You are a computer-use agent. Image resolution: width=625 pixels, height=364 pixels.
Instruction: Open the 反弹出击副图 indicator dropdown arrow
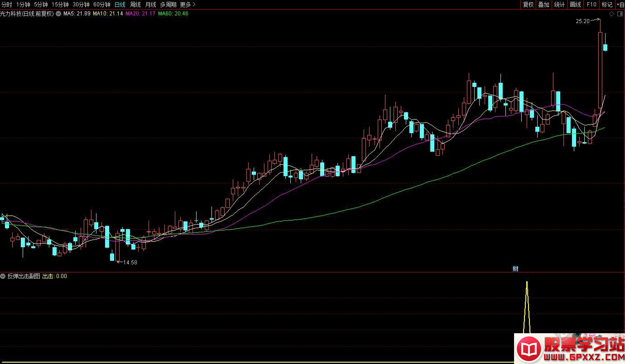(3, 276)
